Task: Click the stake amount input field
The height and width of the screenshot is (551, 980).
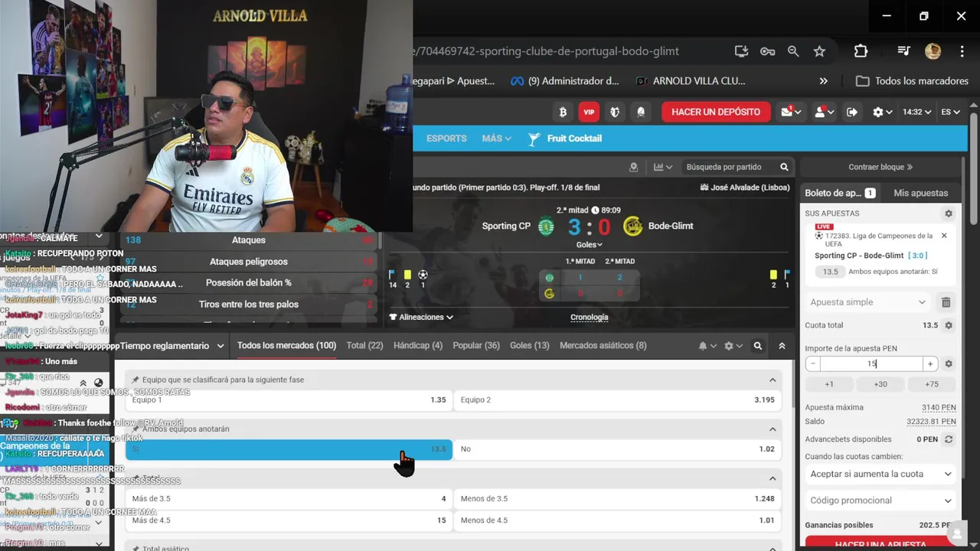Action: [x=871, y=364]
